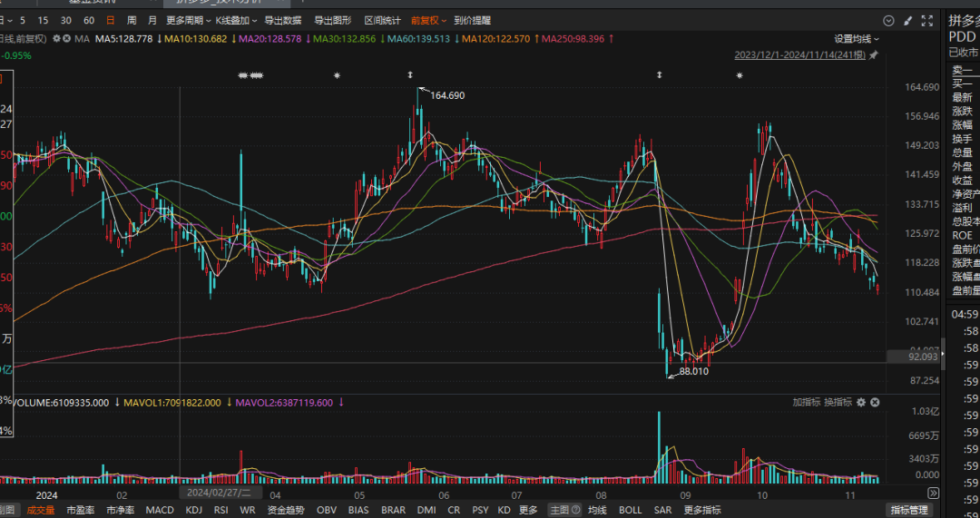
Task: Open 指标管理 indicator management
Action: (x=908, y=510)
